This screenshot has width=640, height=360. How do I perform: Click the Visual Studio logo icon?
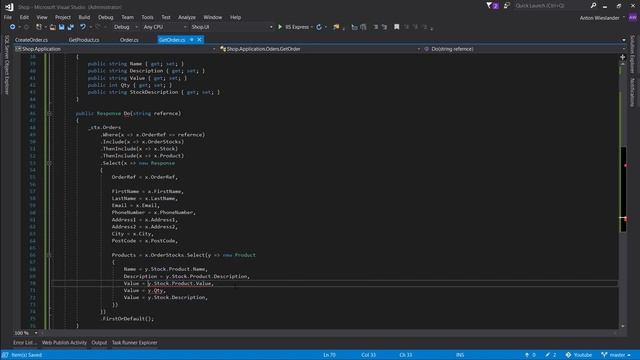click(9, 7)
